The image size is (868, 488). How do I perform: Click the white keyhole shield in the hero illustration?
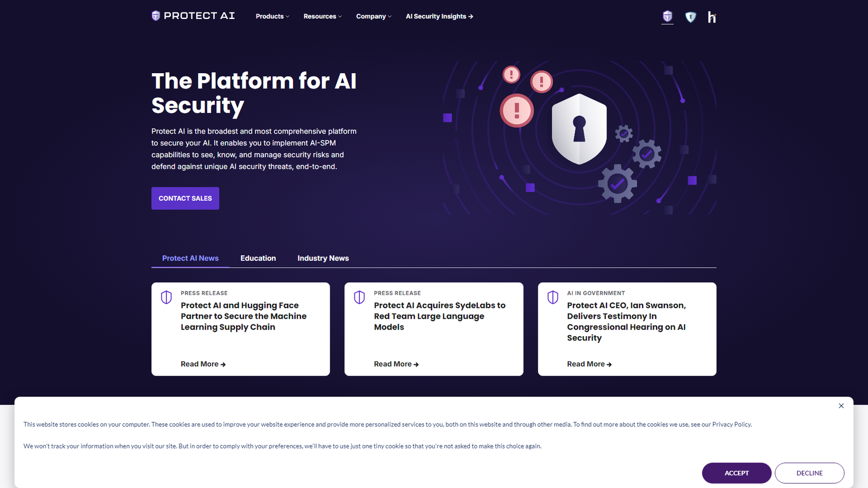(x=579, y=129)
